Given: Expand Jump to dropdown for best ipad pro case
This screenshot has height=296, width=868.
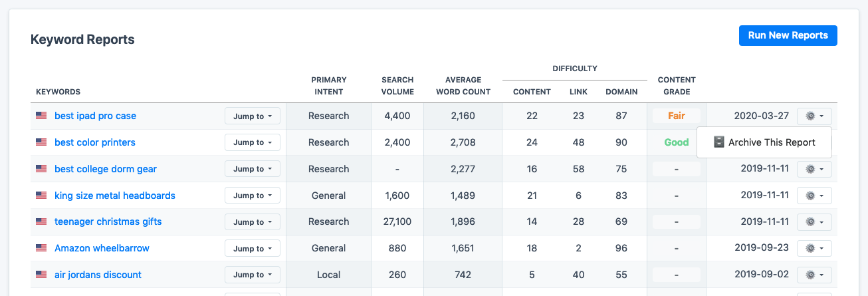Looking at the screenshot, I should point(253,116).
